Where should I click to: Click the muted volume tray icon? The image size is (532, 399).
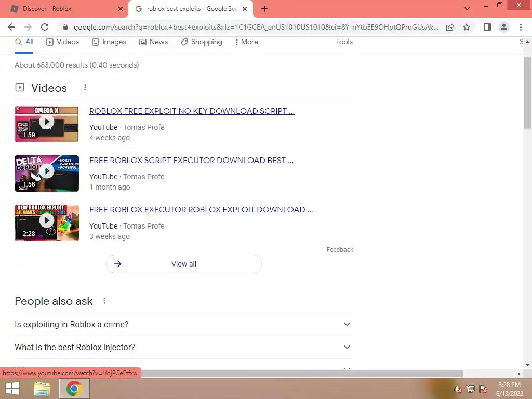pyautogui.click(x=458, y=389)
